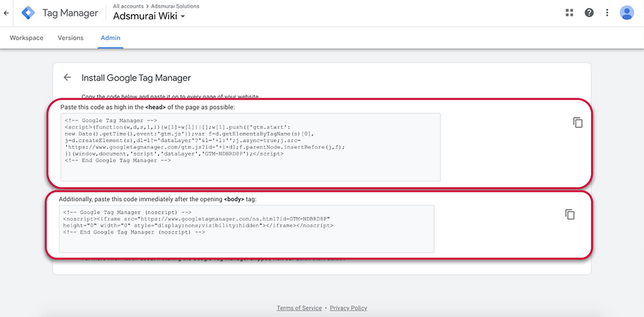Click the 'Paste this code as high' instruction

(148, 107)
